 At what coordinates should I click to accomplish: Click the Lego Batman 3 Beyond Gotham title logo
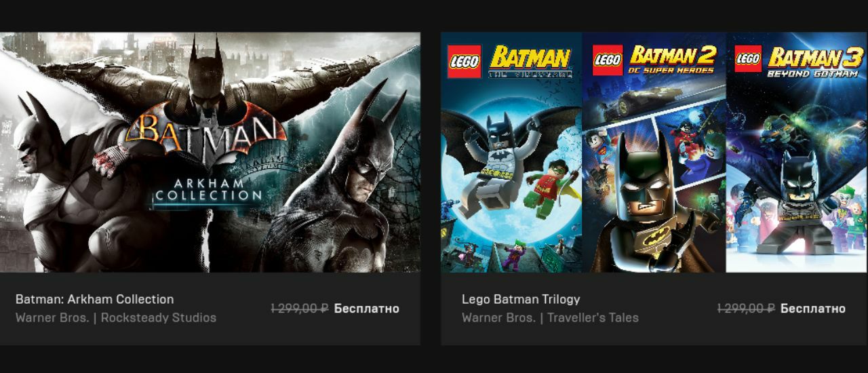811,61
